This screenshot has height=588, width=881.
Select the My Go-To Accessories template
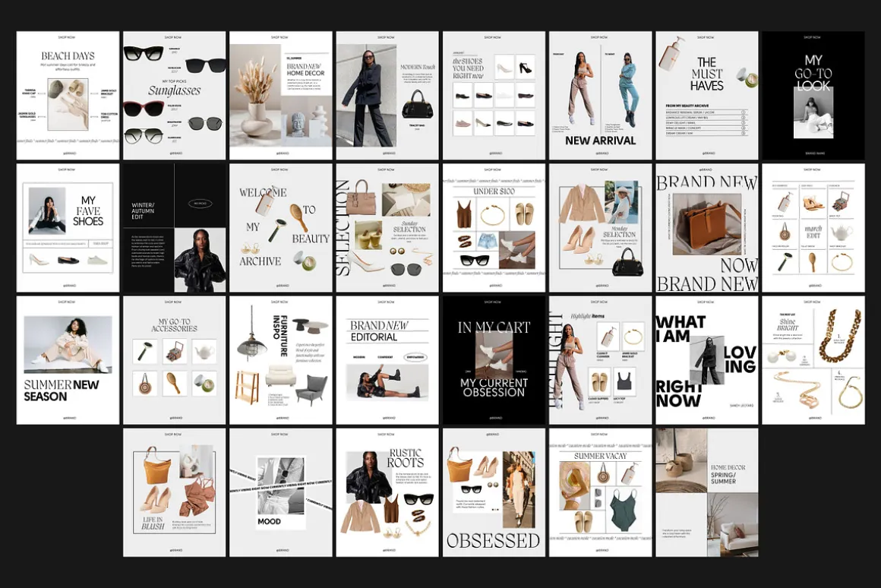174,360
